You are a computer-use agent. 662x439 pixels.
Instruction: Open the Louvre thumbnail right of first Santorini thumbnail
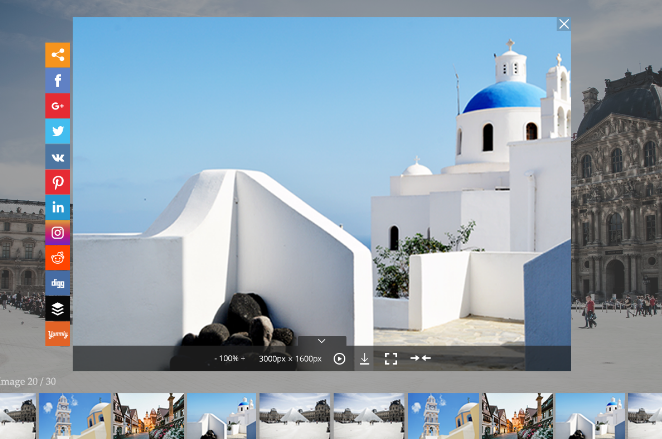tap(294, 416)
